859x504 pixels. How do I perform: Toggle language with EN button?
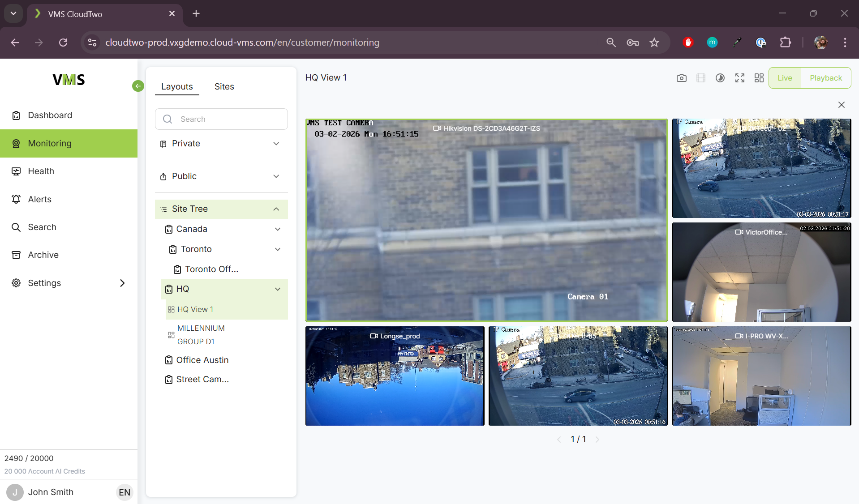pyautogui.click(x=124, y=492)
